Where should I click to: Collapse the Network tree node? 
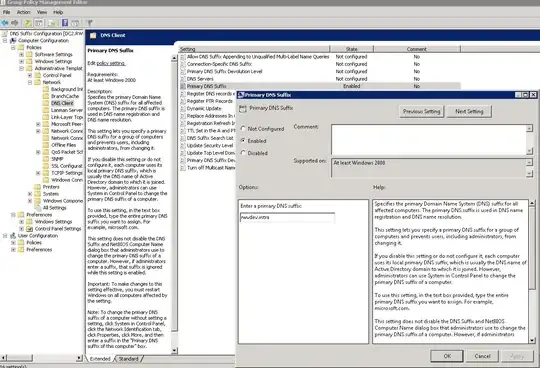click(30, 82)
